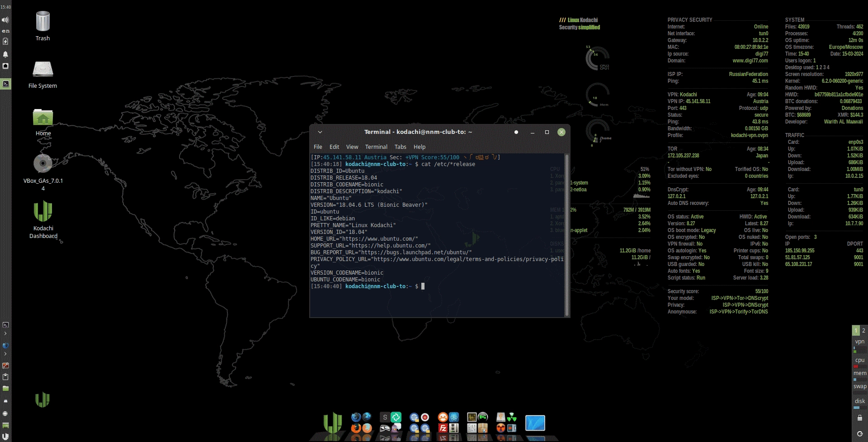Open the Edit menu in Terminal
The height and width of the screenshot is (442, 868).
pyautogui.click(x=334, y=147)
